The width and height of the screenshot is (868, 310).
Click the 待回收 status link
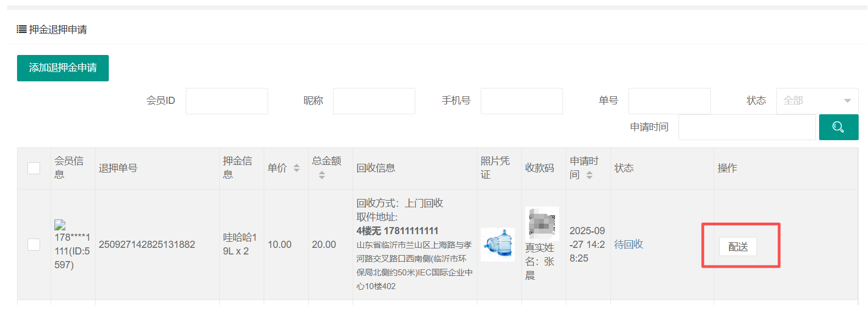[x=628, y=245]
